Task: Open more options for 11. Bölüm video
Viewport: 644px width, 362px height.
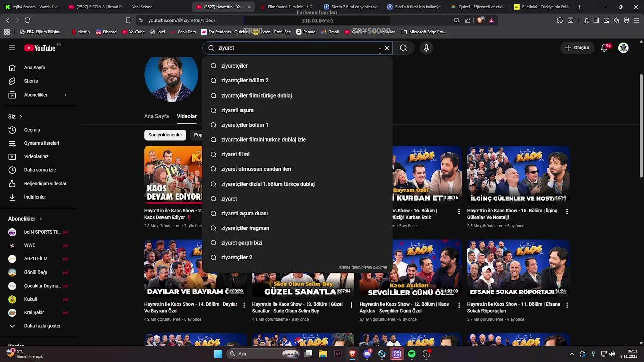Action: click(x=567, y=305)
